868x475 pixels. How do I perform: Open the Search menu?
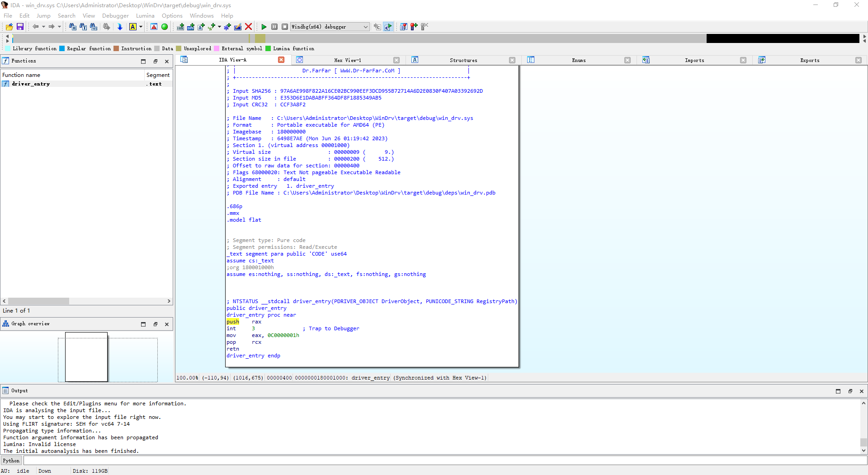tap(66, 15)
